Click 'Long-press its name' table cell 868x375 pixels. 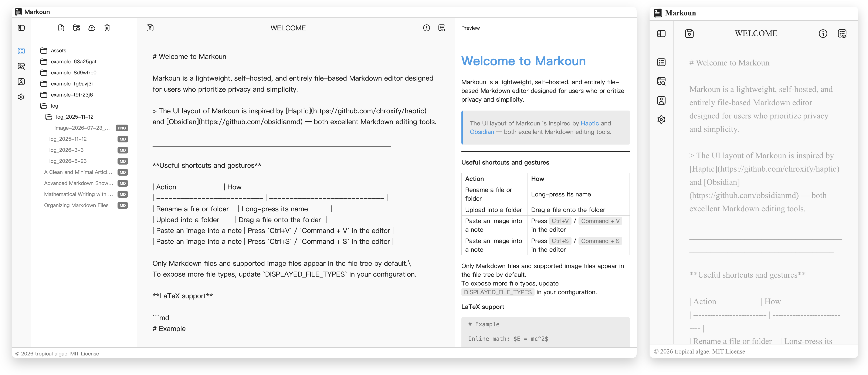578,194
